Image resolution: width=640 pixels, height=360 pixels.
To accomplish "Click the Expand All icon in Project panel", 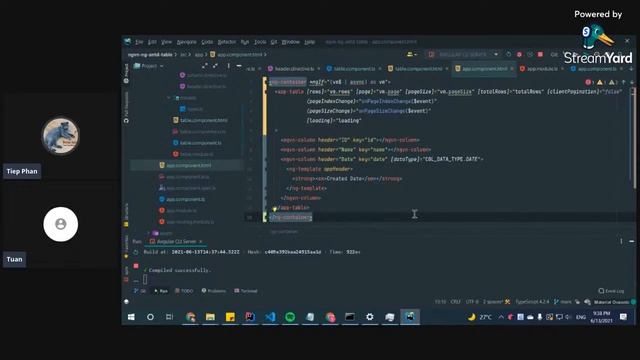I will (205, 66).
